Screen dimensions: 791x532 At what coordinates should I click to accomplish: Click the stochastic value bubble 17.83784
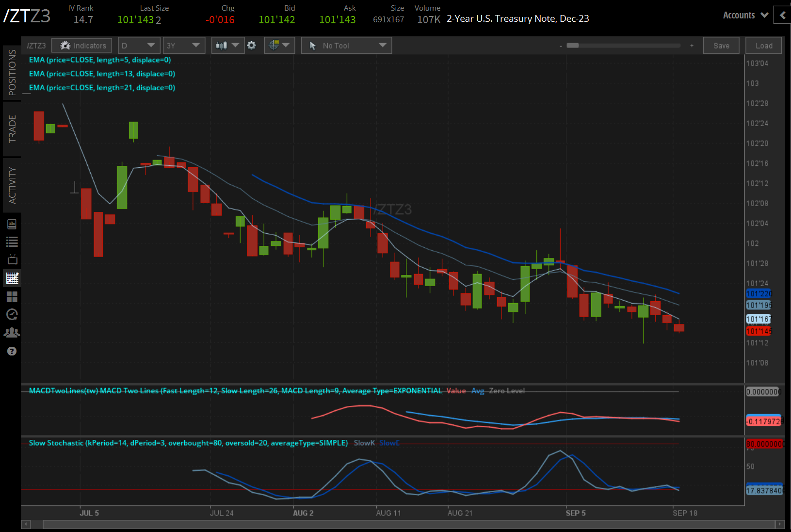pos(764,490)
